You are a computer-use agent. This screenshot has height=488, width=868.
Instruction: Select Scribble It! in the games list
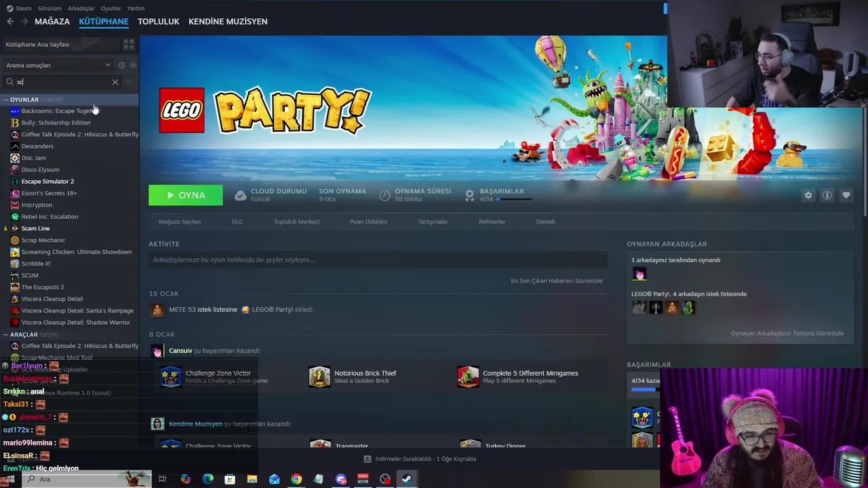[x=36, y=264]
